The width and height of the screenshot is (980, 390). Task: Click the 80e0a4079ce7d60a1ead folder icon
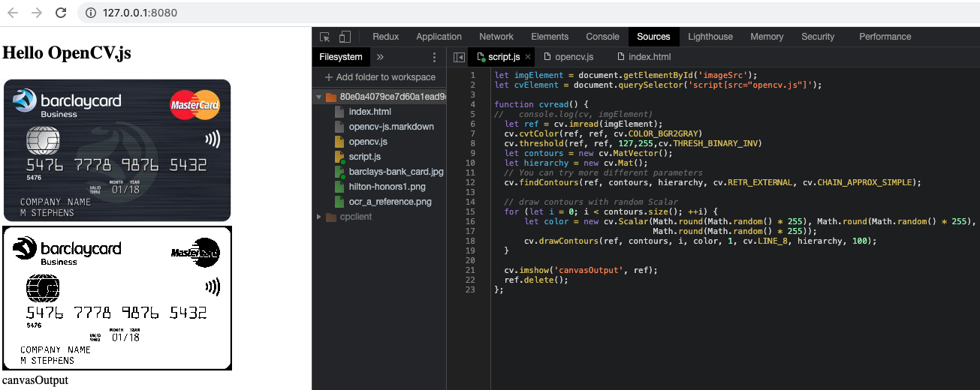coord(330,97)
